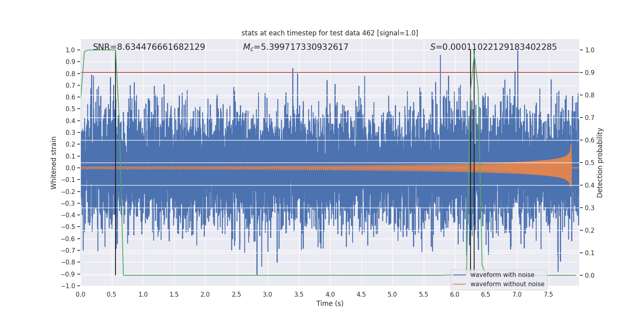Click the right axis tick label 0.1

[590, 253]
